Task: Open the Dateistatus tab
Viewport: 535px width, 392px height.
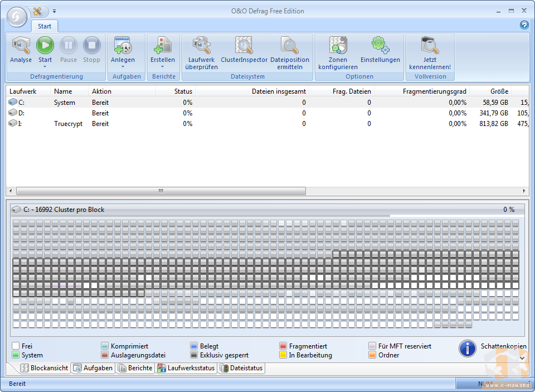Action: [x=241, y=368]
